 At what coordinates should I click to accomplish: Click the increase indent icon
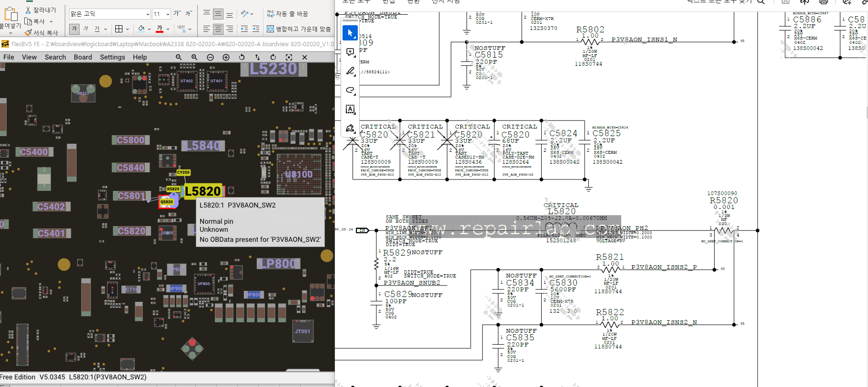[256, 29]
